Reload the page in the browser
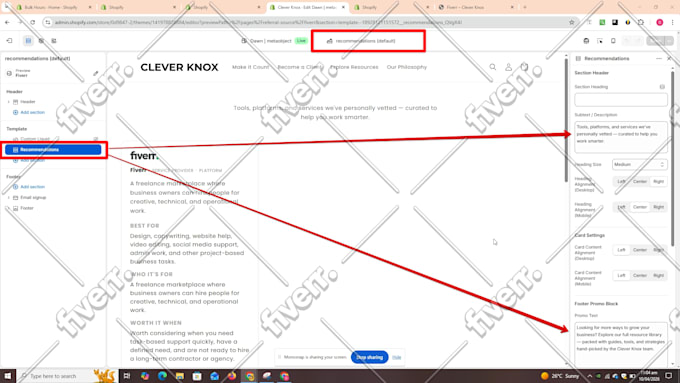The image size is (680, 383). click(x=33, y=22)
